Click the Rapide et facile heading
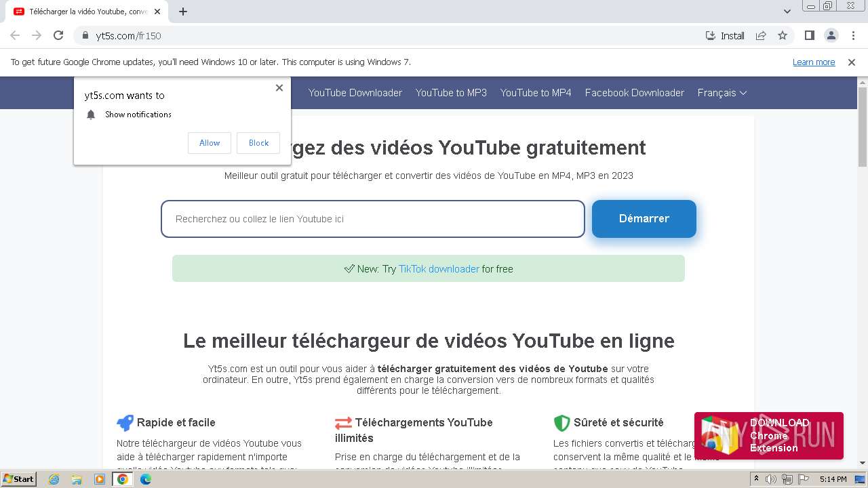 click(x=176, y=422)
